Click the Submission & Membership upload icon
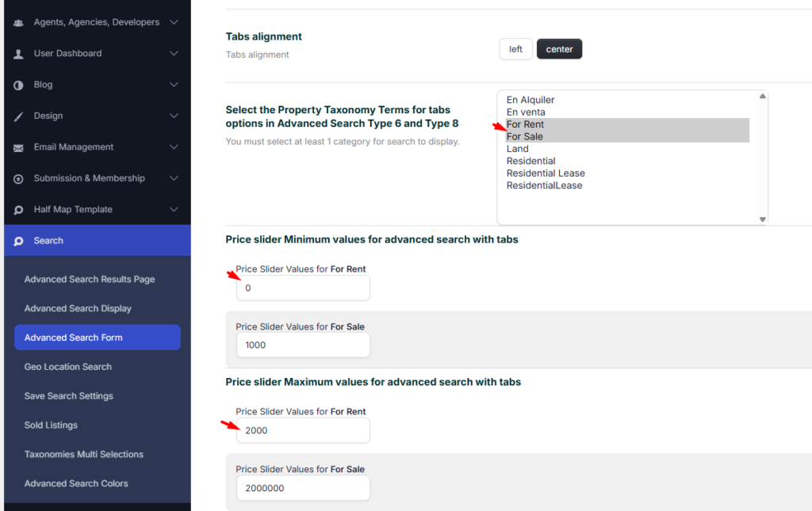The height and width of the screenshot is (511, 812). [19, 179]
